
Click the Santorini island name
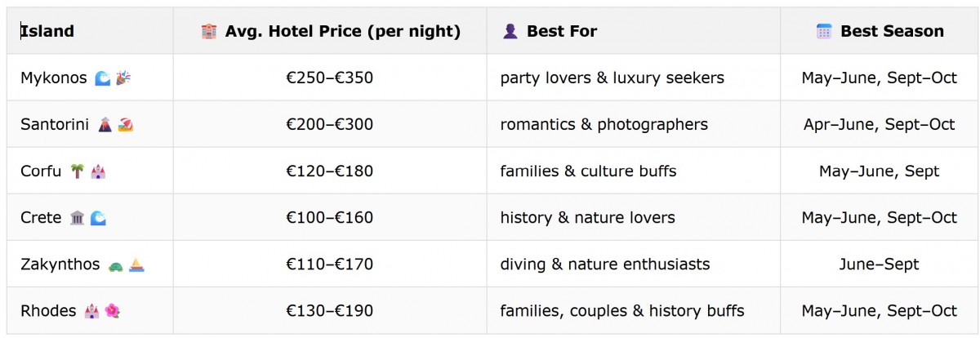pyautogui.click(x=54, y=124)
